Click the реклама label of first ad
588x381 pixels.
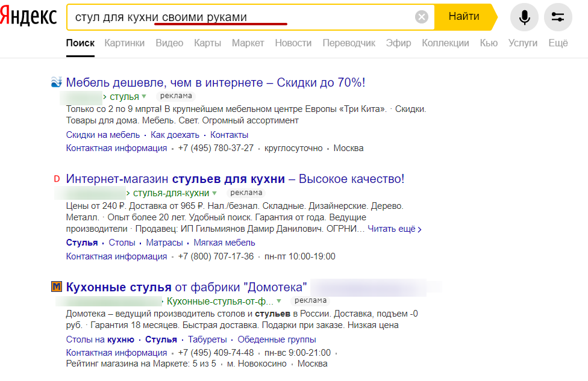(176, 96)
